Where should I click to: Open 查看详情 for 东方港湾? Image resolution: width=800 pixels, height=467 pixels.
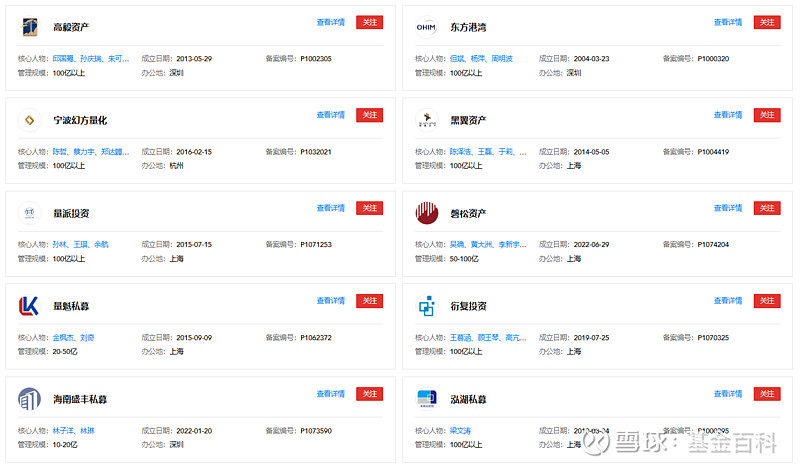[728, 22]
